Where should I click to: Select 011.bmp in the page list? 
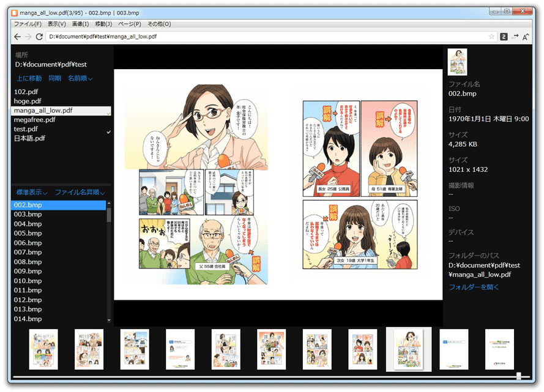pos(59,290)
